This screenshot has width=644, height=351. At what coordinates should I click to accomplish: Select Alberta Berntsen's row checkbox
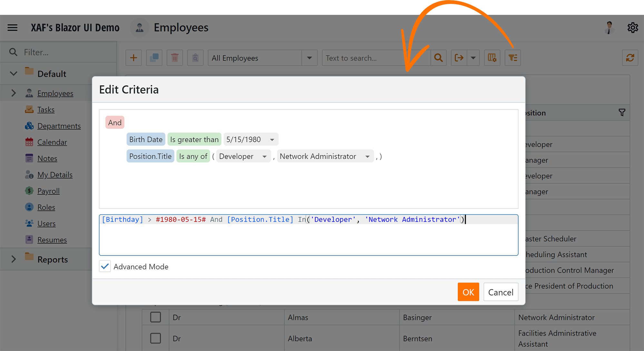point(156,338)
